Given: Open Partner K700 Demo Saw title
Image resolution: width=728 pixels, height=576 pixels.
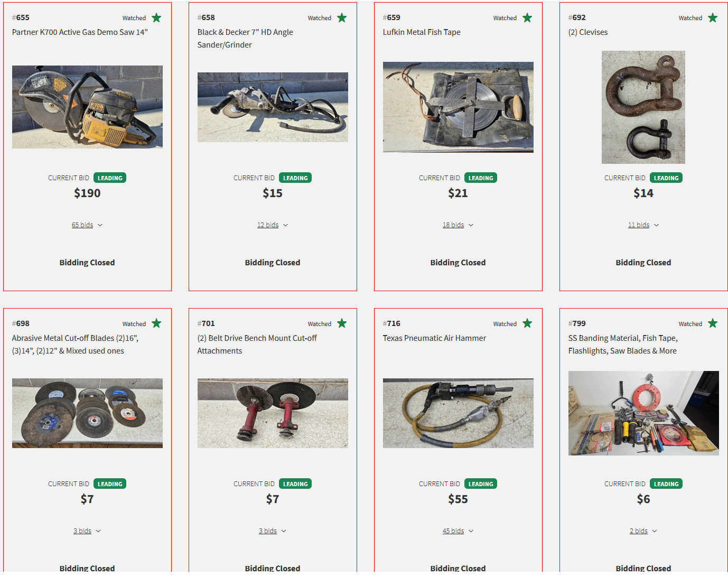Looking at the screenshot, I should pyautogui.click(x=80, y=32).
